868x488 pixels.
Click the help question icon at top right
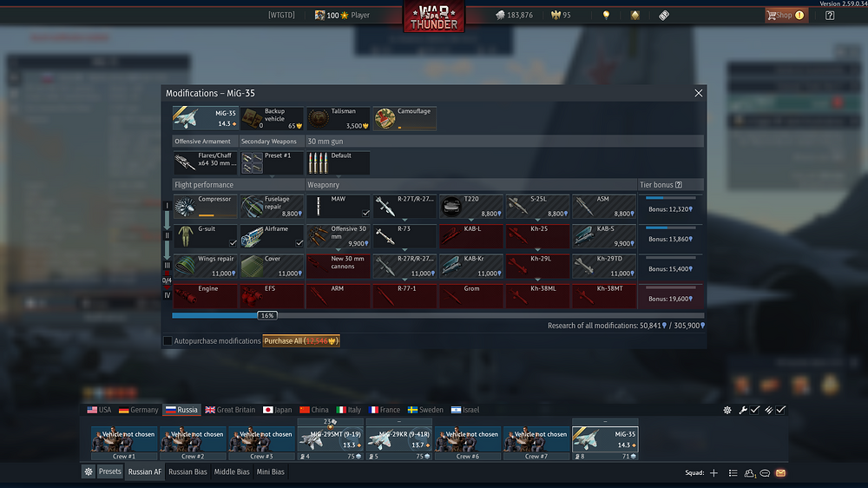point(830,15)
